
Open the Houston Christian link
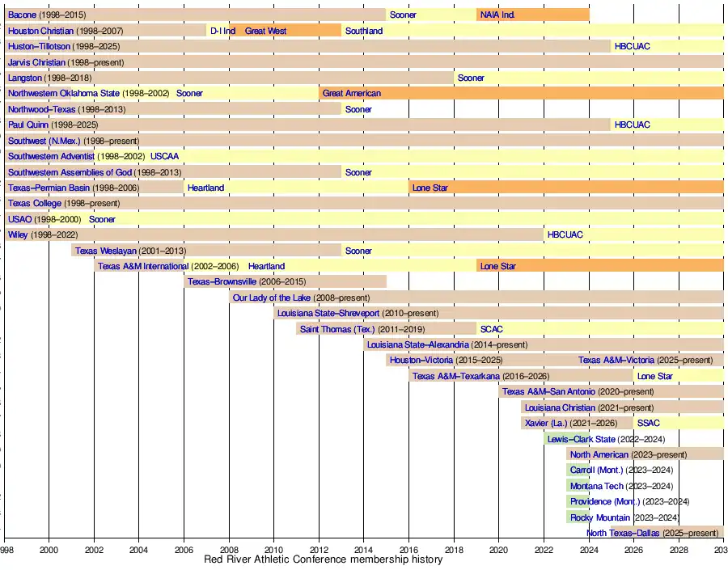pos(41,31)
